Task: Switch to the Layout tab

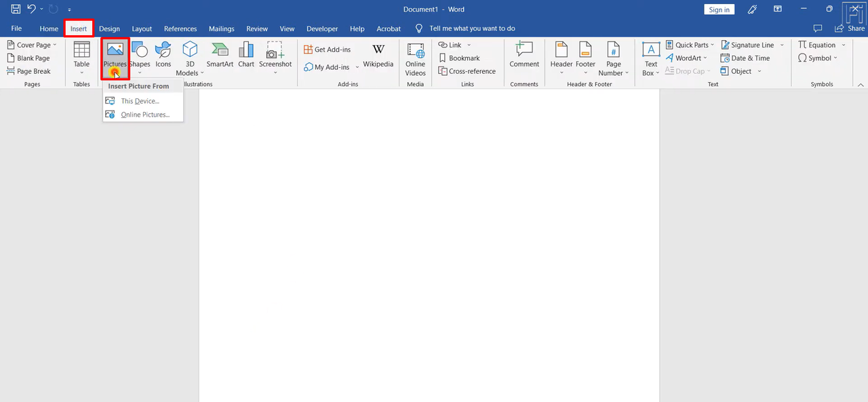Action: coord(142,28)
